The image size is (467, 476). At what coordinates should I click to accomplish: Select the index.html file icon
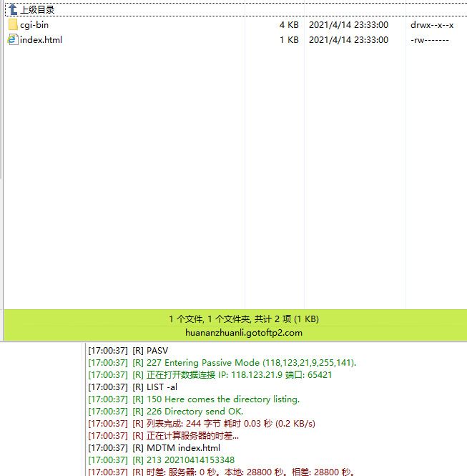[x=13, y=40]
